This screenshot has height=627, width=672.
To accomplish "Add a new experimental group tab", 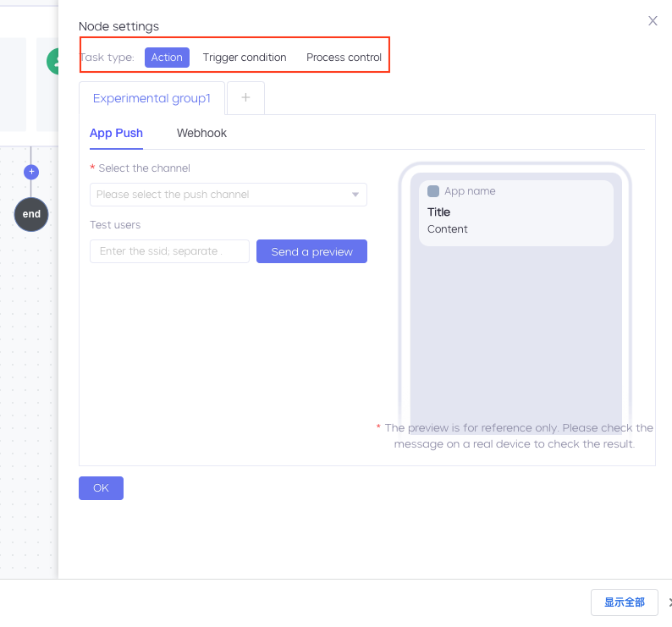I will click(x=245, y=97).
